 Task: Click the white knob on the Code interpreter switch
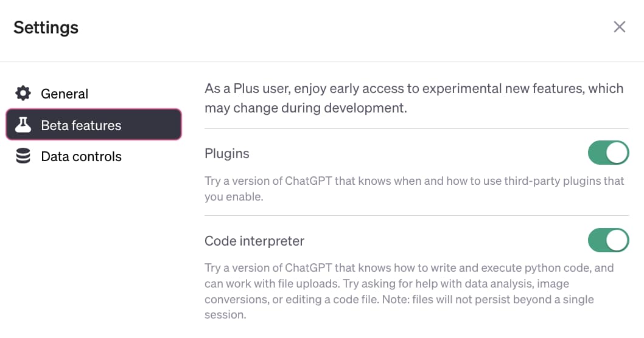[617, 240]
